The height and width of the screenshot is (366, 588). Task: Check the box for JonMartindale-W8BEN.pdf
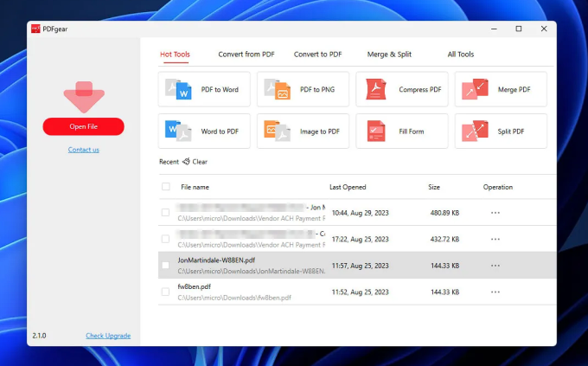pos(165,265)
